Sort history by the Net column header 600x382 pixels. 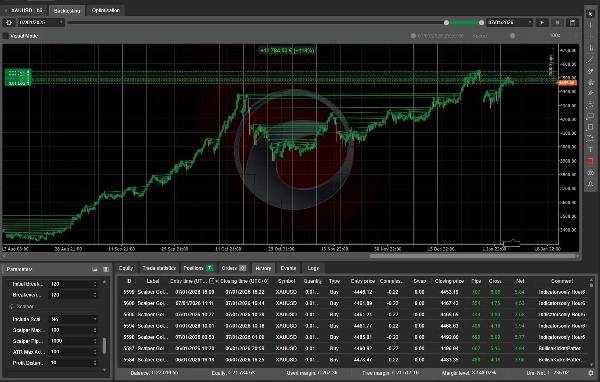pyautogui.click(x=520, y=281)
